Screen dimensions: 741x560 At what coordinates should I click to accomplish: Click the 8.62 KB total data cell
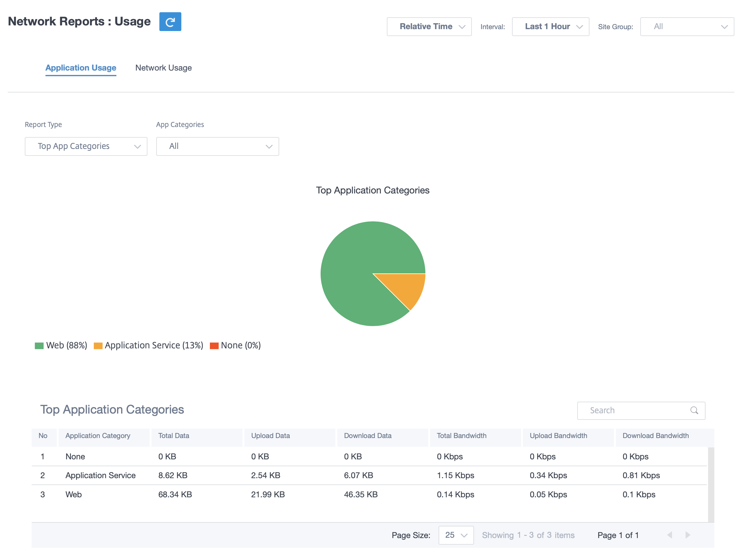point(173,475)
